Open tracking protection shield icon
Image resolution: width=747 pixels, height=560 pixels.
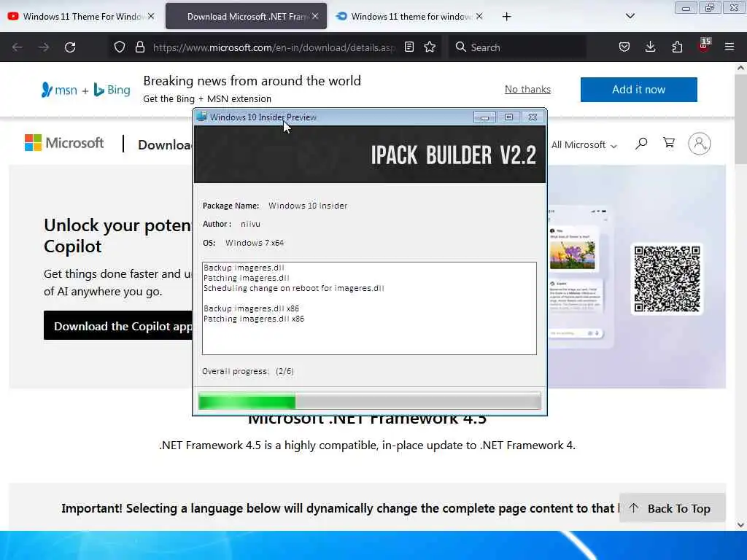[x=120, y=47]
